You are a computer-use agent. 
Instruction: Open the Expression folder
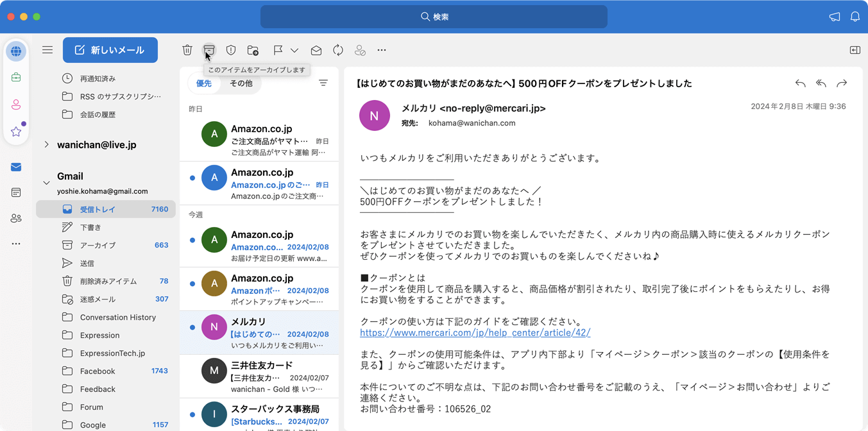[x=106, y=335]
